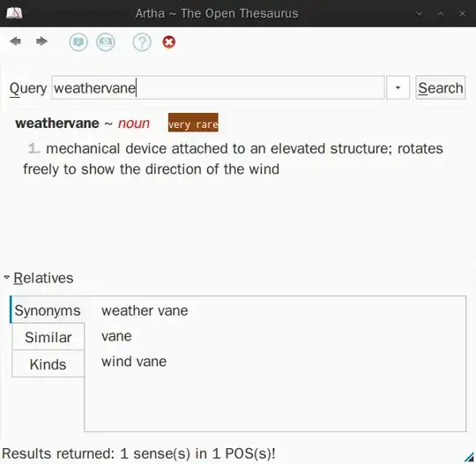476x464 pixels.
Task: Open the query history dropdown arrow
Action: 398,88
